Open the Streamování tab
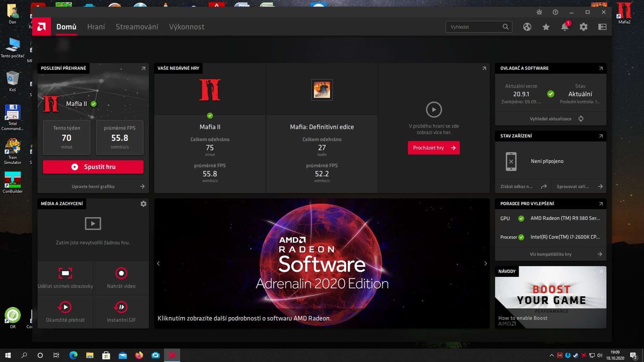The width and height of the screenshot is (644, 362). 137,27
